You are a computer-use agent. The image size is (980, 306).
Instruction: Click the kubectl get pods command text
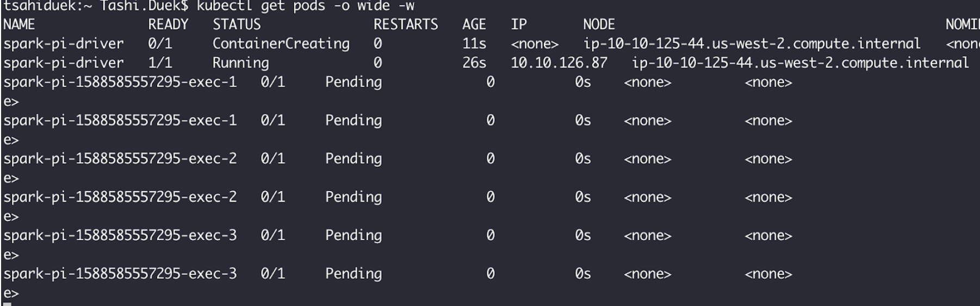click(305, 6)
